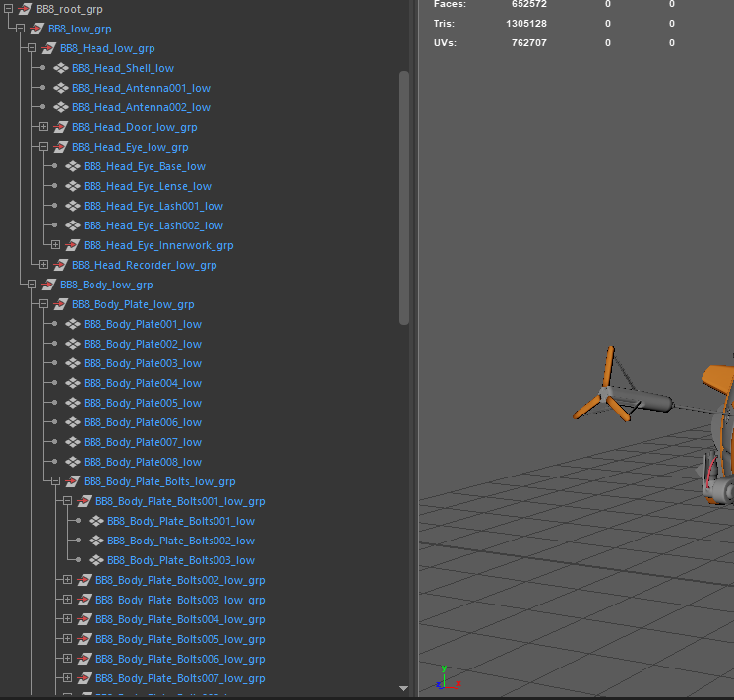Expand BB8_Body_Plate_Bolts002_low_grp
This screenshot has width=734, height=700.
(67, 579)
